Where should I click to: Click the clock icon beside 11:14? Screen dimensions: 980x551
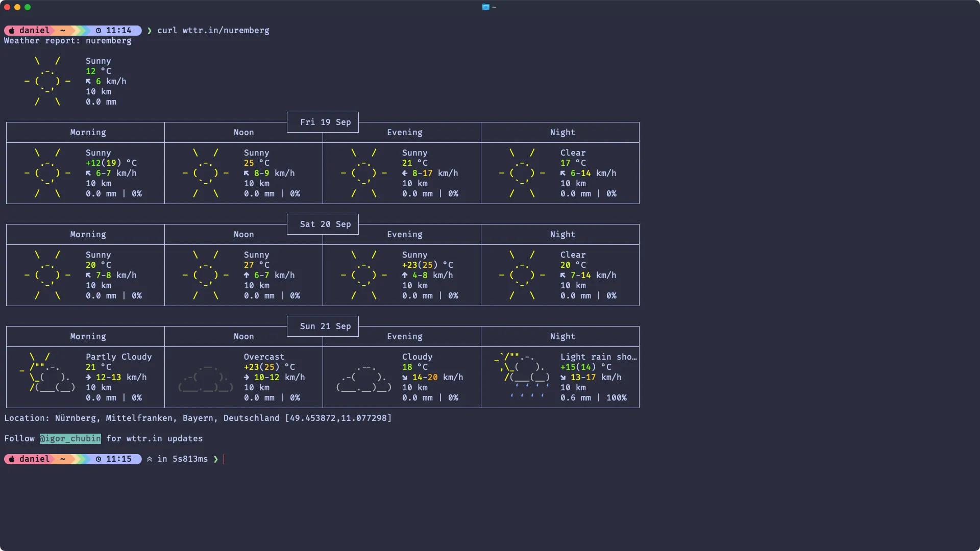click(99, 31)
